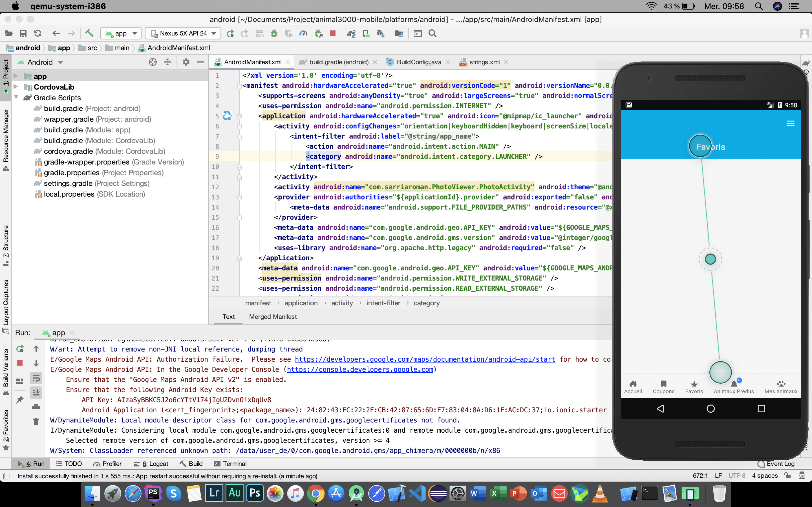Pin the Run tab
Screen dimensions: 812x507
click(x=20, y=400)
